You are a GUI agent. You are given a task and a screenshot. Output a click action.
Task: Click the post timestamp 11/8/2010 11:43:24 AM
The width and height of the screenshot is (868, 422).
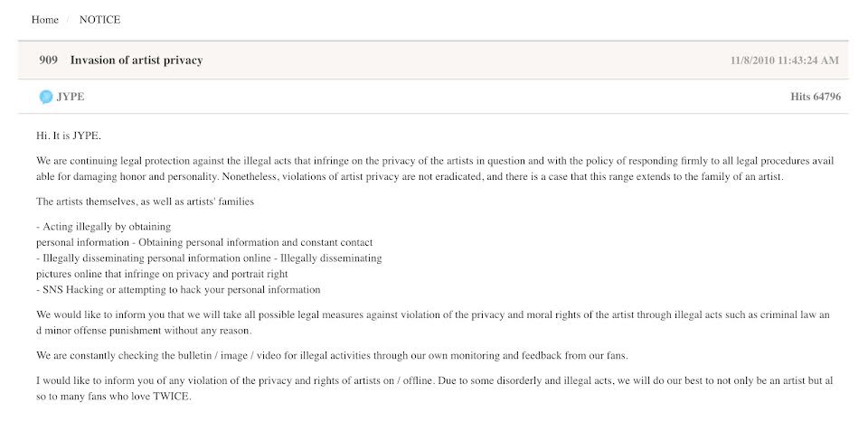(x=785, y=61)
